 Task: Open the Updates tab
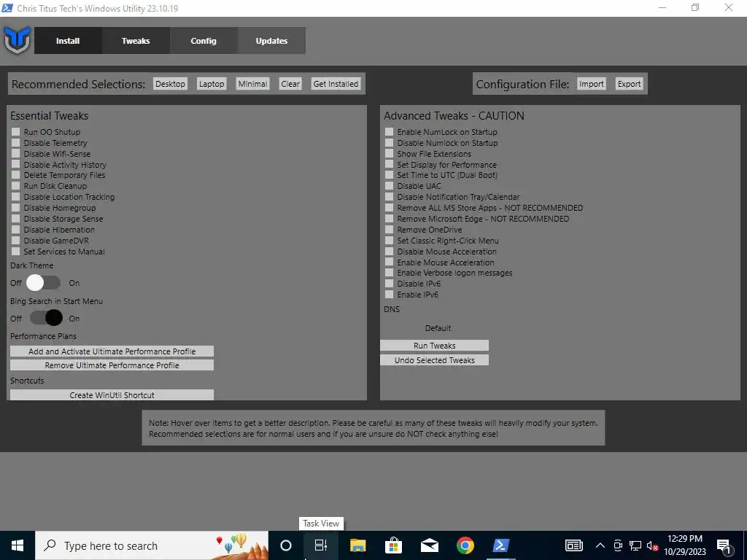pos(271,41)
